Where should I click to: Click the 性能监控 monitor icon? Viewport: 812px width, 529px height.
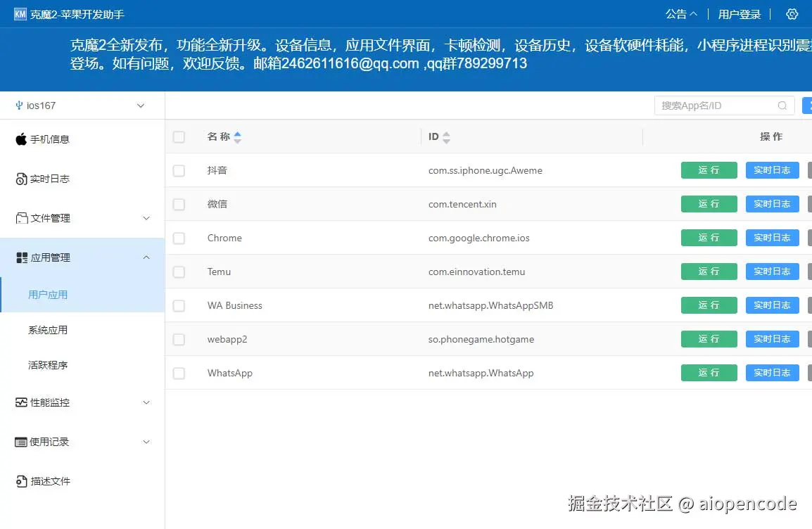[x=21, y=402]
